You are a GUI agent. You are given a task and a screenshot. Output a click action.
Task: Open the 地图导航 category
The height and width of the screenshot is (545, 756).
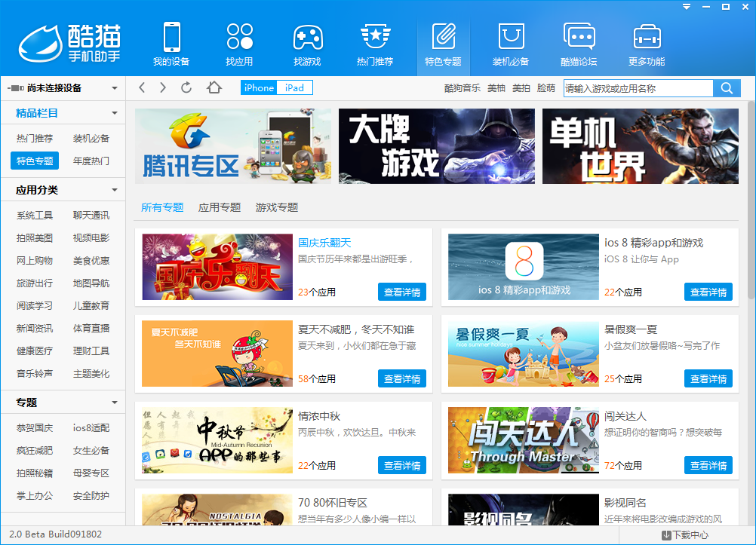click(x=91, y=283)
